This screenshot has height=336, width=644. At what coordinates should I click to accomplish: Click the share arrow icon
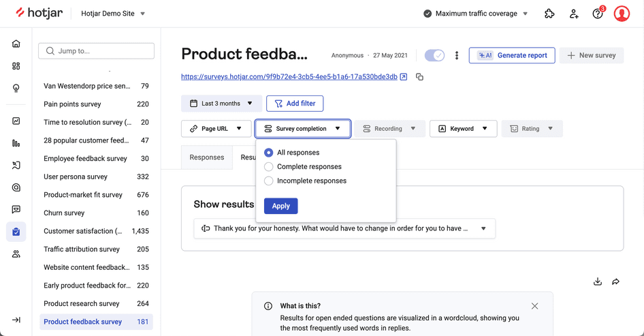point(615,281)
